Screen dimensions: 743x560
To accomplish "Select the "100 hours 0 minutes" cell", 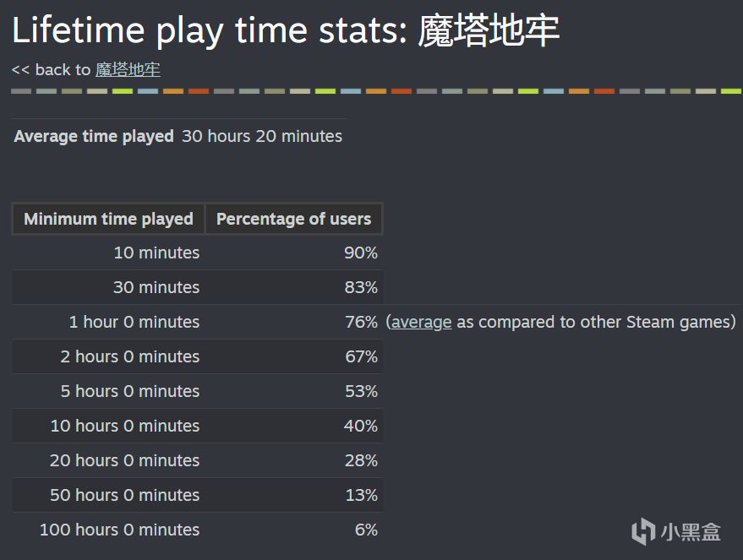I will 120,530.
